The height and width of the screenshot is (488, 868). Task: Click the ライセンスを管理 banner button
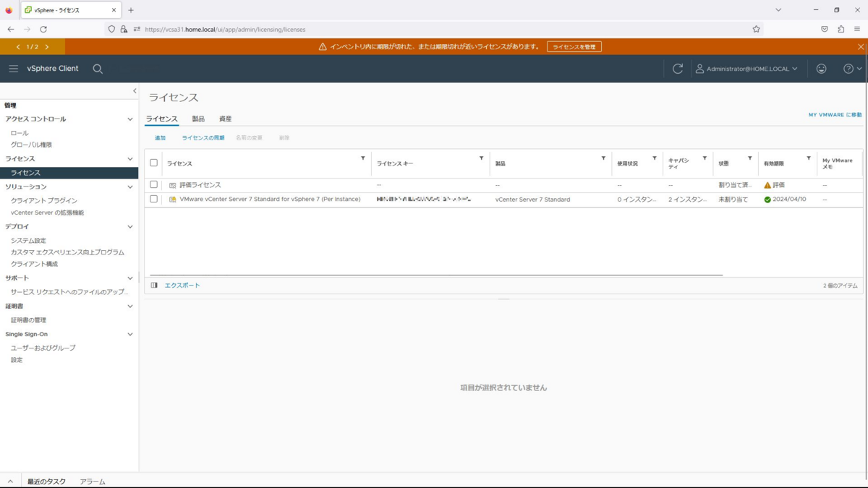(574, 47)
